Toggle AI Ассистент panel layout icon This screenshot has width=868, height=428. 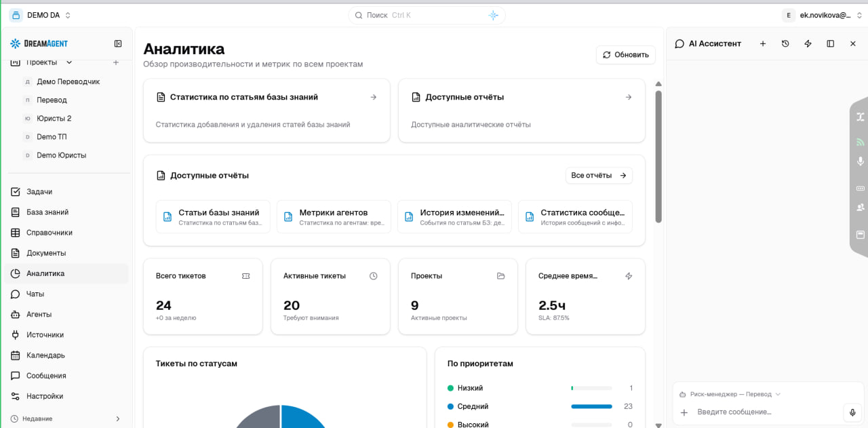click(830, 43)
